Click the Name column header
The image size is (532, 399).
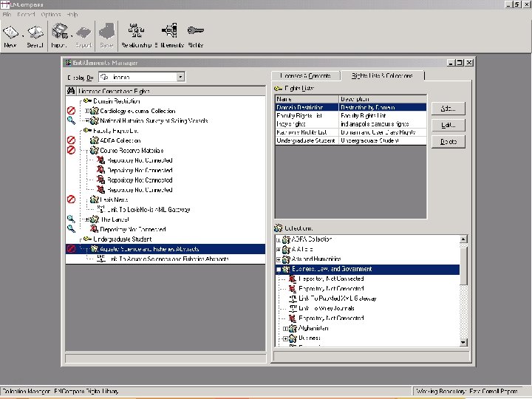click(x=307, y=99)
